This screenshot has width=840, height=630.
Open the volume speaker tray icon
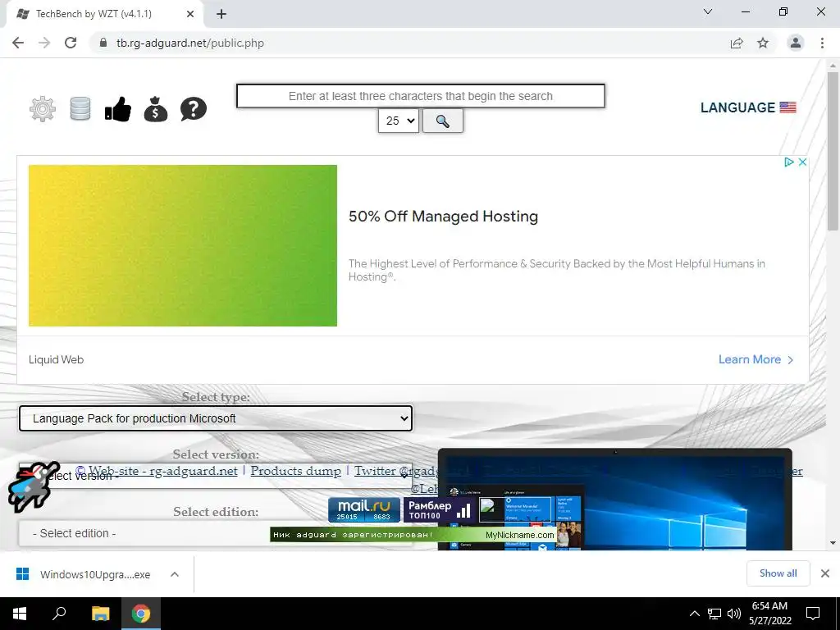coord(734,614)
